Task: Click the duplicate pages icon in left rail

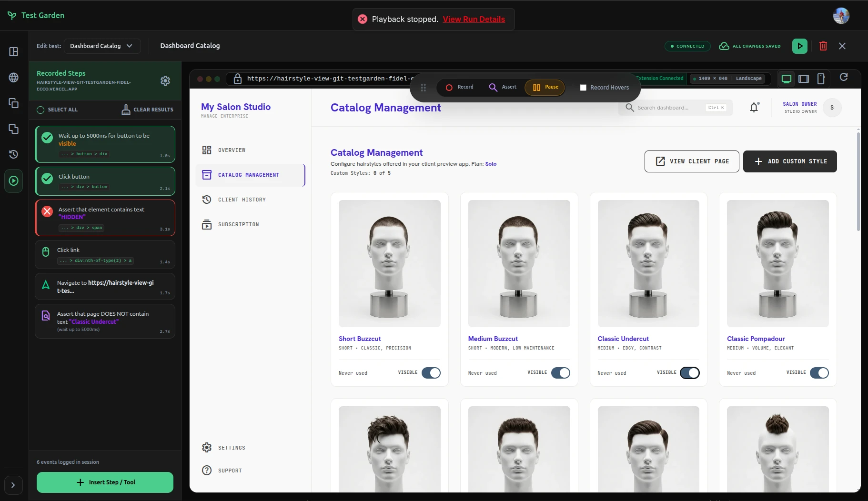Action: pos(14,129)
